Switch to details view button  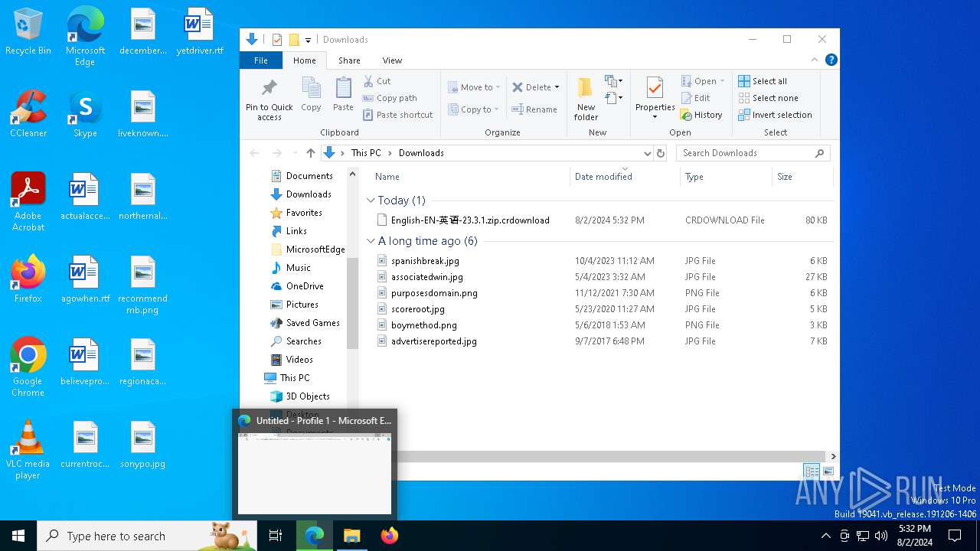(812, 471)
